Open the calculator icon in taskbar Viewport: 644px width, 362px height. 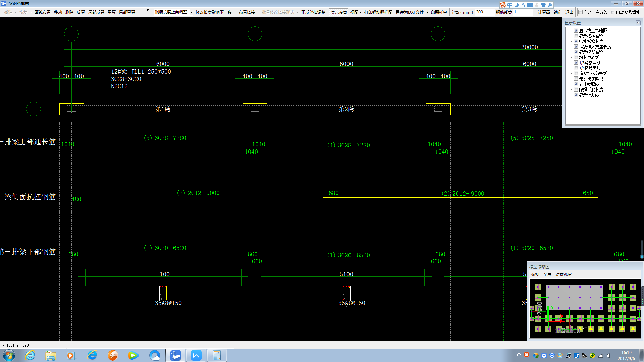pos(217,355)
